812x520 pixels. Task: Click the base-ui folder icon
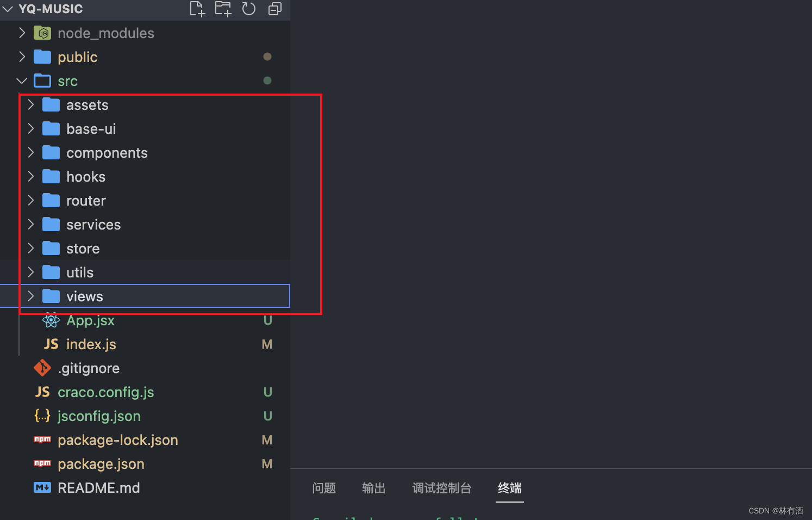click(x=51, y=128)
